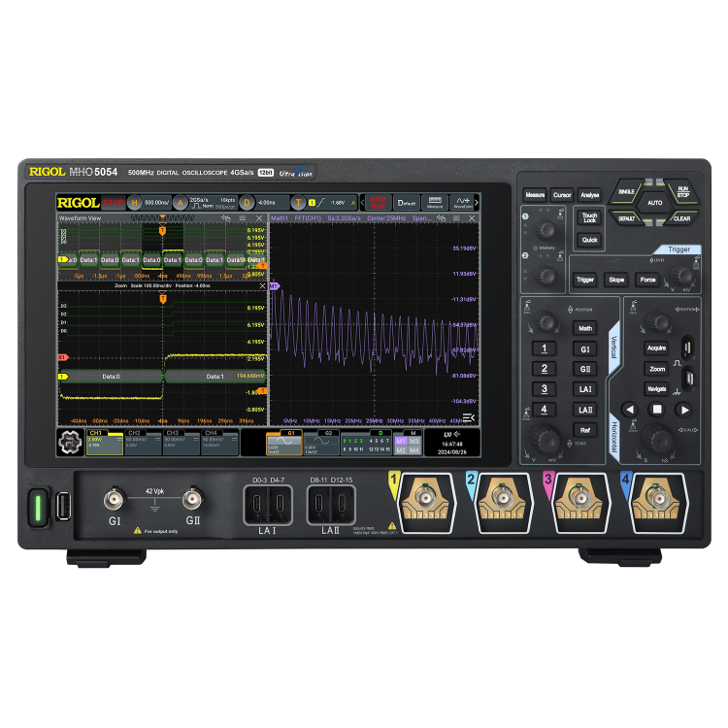Close the Waveform View window
Viewport: 728px width, 728px height.
click(x=259, y=218)
